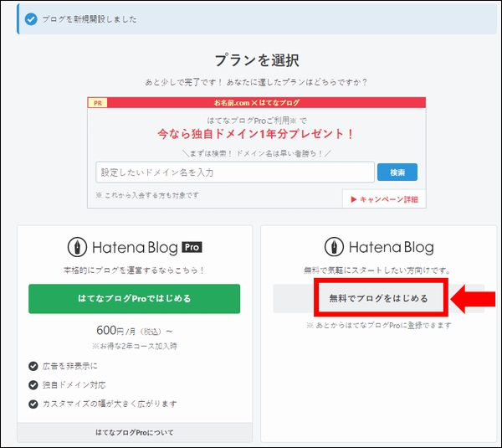This screenshot has width=502, height=448.
Task: Click red triangle next to キャンペーン詳細
Action: pos(354,199)
